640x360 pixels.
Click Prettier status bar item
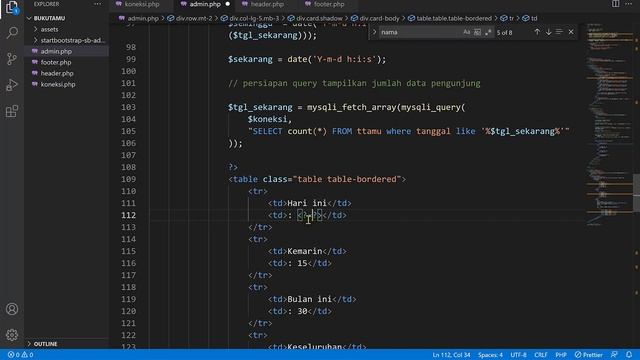(589, 355)
